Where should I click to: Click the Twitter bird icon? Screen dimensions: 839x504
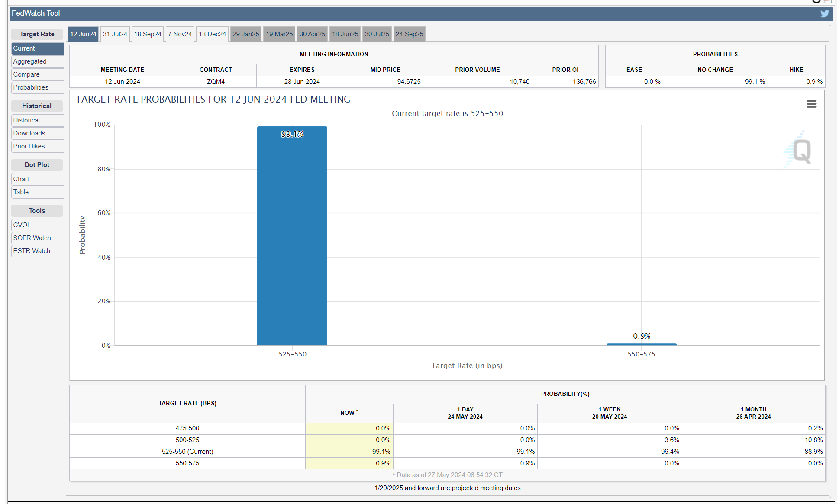[824, 13]
